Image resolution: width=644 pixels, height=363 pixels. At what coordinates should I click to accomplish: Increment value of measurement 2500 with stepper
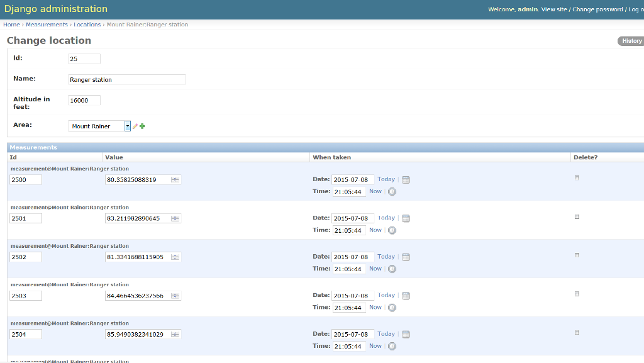click(175, 177)
